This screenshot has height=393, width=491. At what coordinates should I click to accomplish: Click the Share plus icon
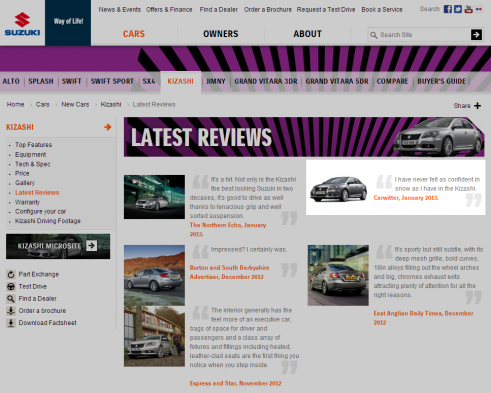477,106
